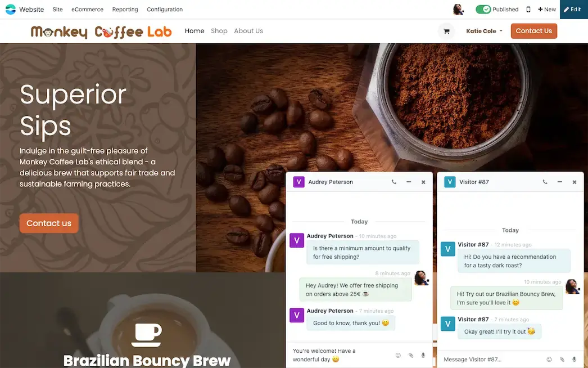The height and width of the screenshot is (368, 588).
Task: Expand the Katie Cole user dropdown
Action: [484, 31]
